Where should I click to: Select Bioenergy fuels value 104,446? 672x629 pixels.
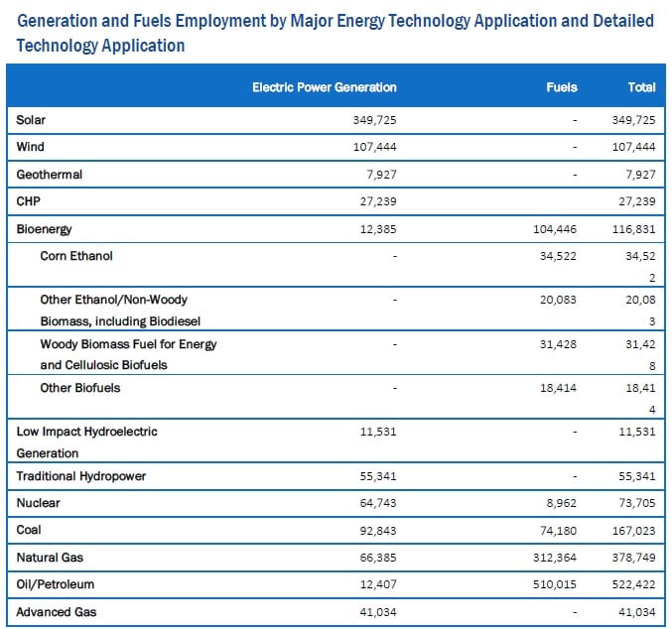(555, 229)
